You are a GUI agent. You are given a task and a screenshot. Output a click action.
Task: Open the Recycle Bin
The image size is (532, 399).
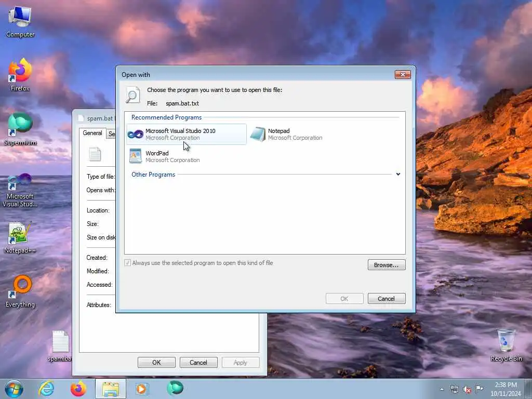506,345
